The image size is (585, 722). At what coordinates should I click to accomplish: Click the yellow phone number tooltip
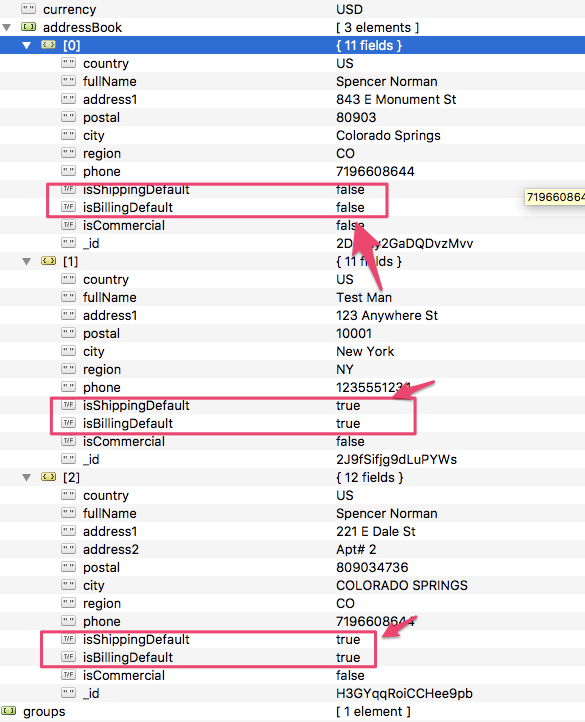[x=555, y=197]
